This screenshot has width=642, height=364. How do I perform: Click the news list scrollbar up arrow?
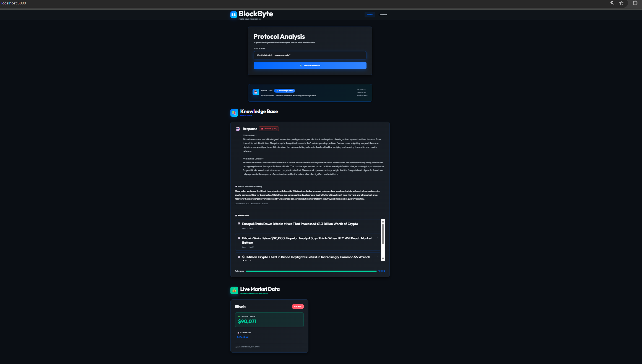click(383, 221)
